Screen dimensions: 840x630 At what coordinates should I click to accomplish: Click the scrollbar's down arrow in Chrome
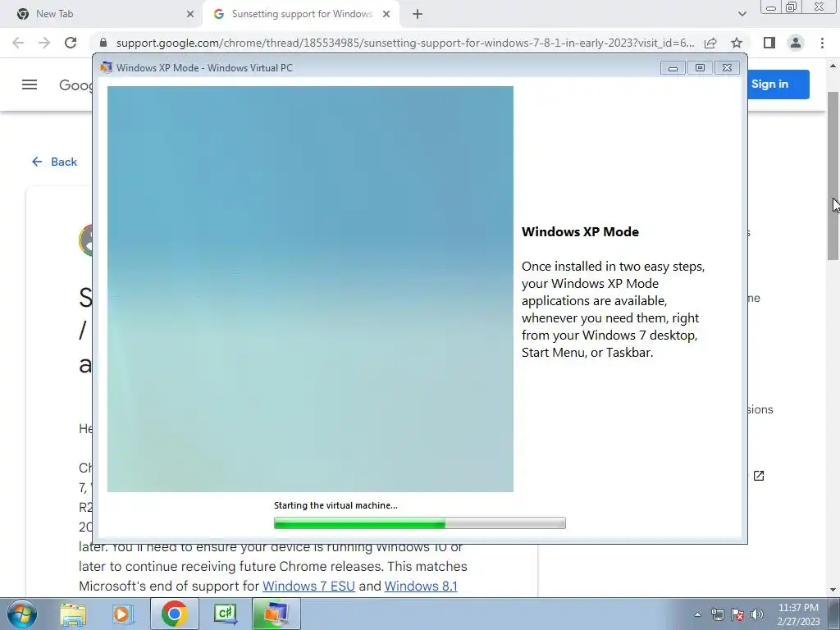833,590
